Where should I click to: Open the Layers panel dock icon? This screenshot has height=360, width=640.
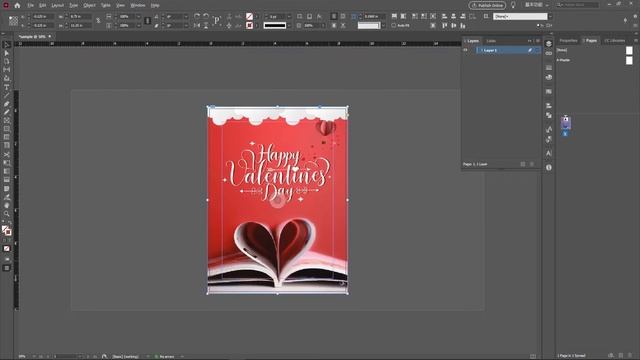tap(549, 44)
